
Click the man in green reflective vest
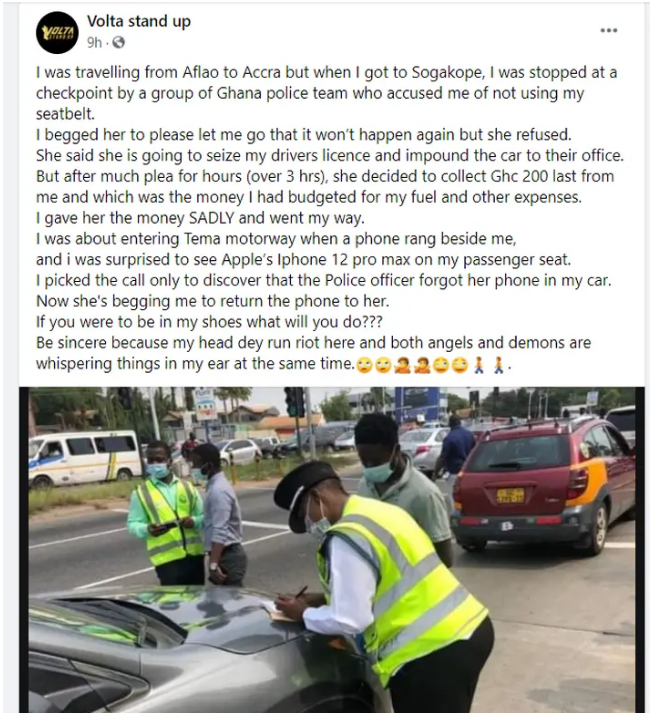[166, 512]
